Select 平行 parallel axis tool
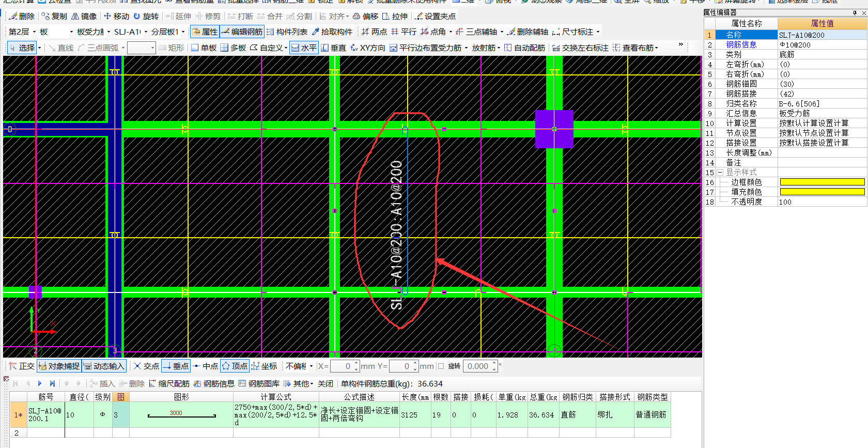Viewport: 868px width, 448px height. 404,32
